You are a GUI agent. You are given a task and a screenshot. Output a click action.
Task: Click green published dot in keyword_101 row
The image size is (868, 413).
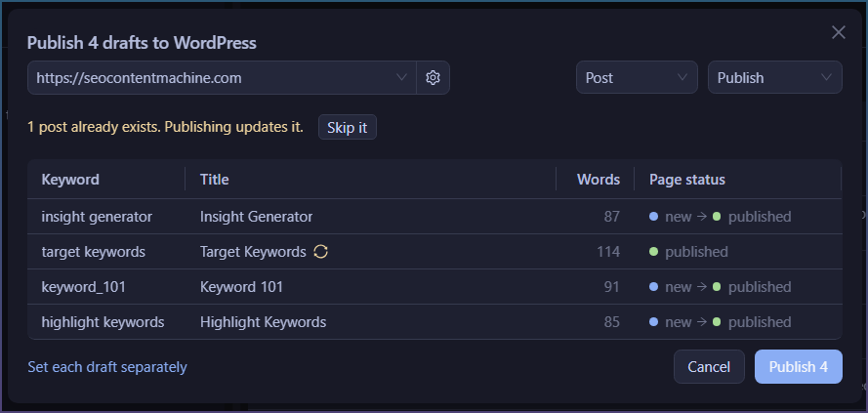pyautogui.click(x=717, y=287)
